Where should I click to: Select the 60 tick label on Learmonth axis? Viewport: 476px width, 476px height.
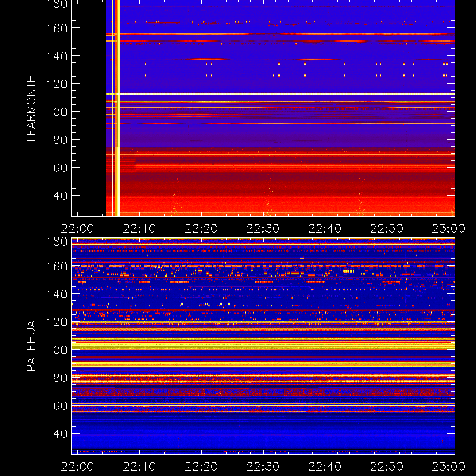point(60,168)
